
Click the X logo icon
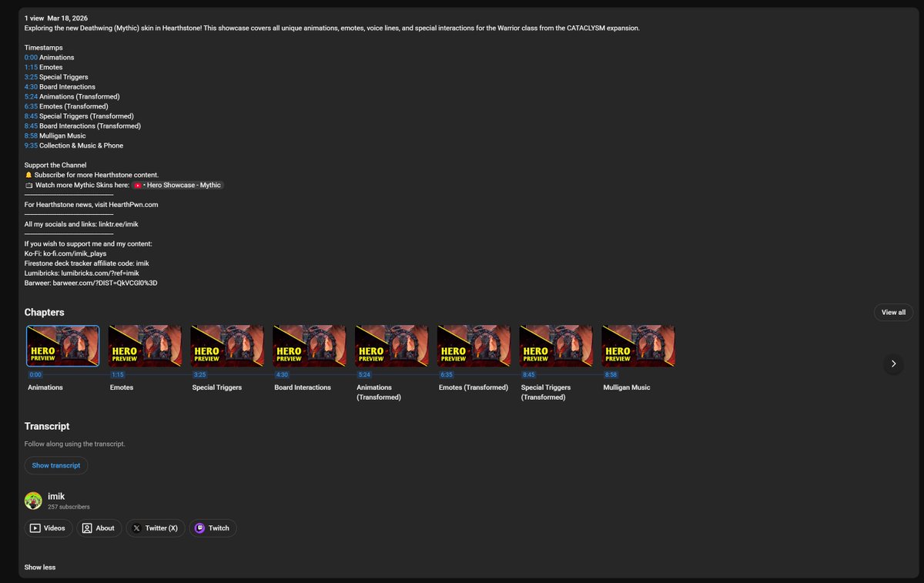136,528
